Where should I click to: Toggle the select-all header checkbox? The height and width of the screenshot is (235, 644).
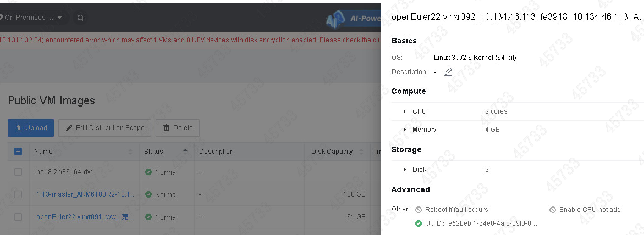[x=18, y=152]
